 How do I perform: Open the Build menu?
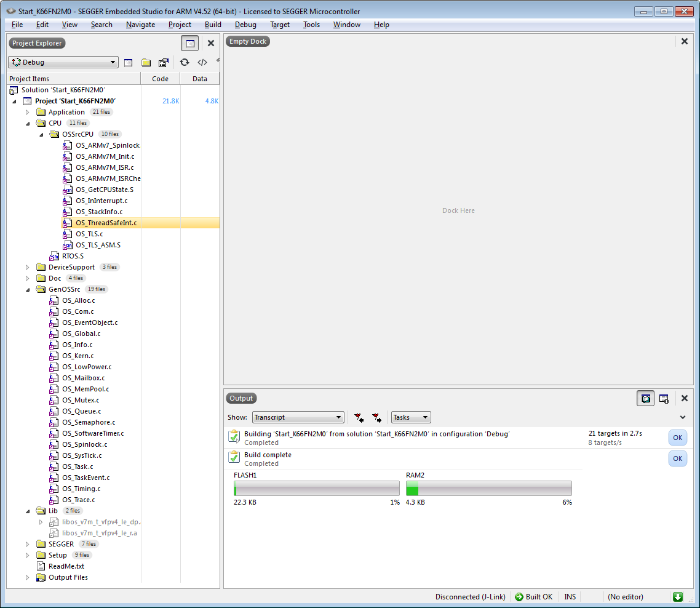pyautogui.click(x=212, y=25)
